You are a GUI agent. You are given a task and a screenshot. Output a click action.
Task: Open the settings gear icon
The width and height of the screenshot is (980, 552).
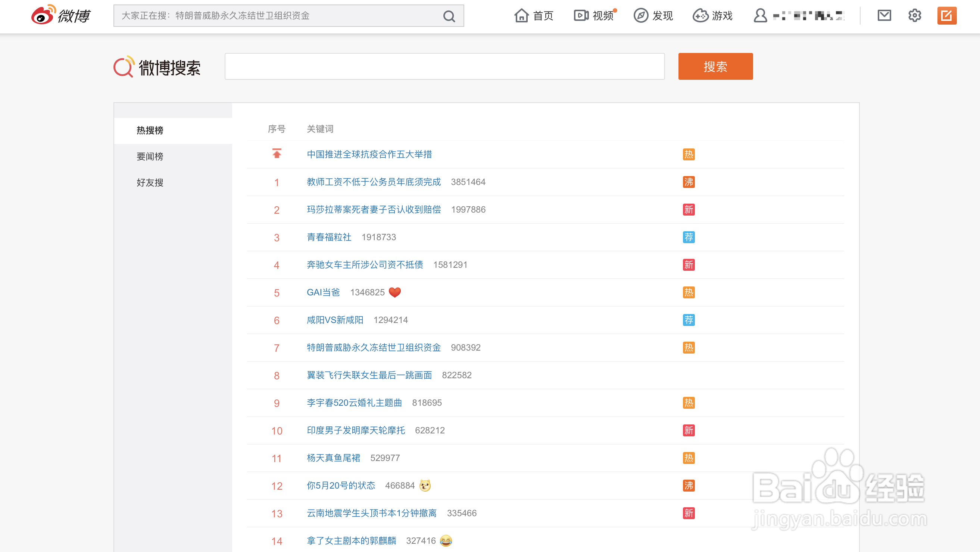point(915,16)
